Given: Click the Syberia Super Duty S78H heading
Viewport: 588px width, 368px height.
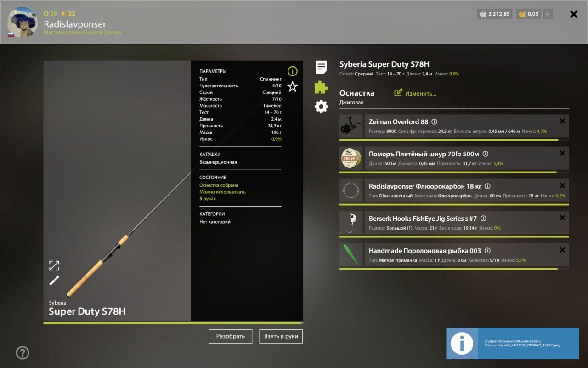Looking at the screenshot, I should 384,64.
